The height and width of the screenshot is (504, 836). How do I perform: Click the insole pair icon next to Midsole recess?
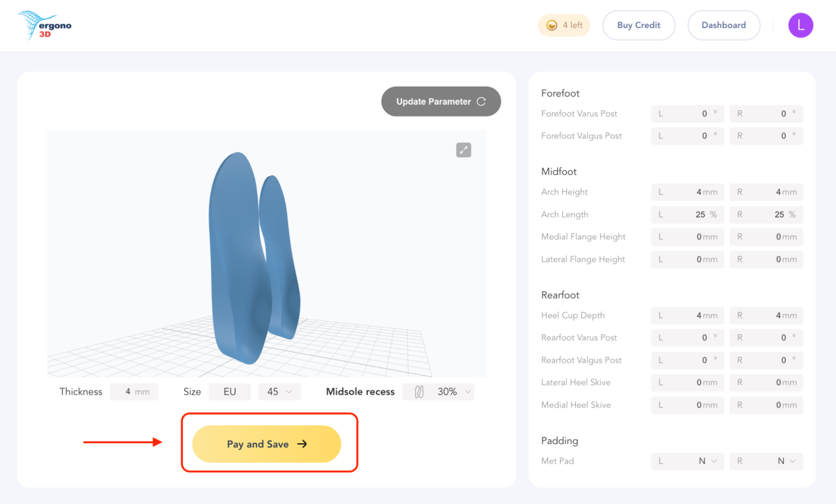pos(417,391)
